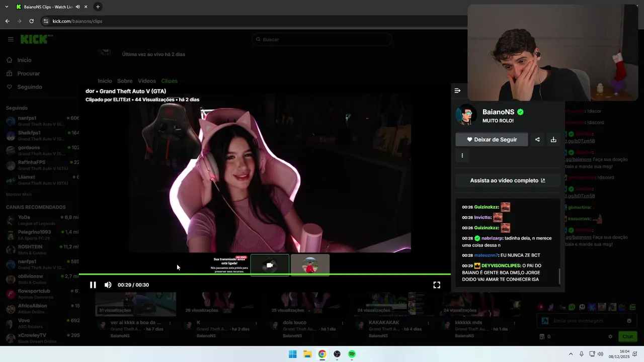Open options for clip 'dois louco'
Image resolution: width=644 pixels, height=362 pixels.
coord(343,323)
